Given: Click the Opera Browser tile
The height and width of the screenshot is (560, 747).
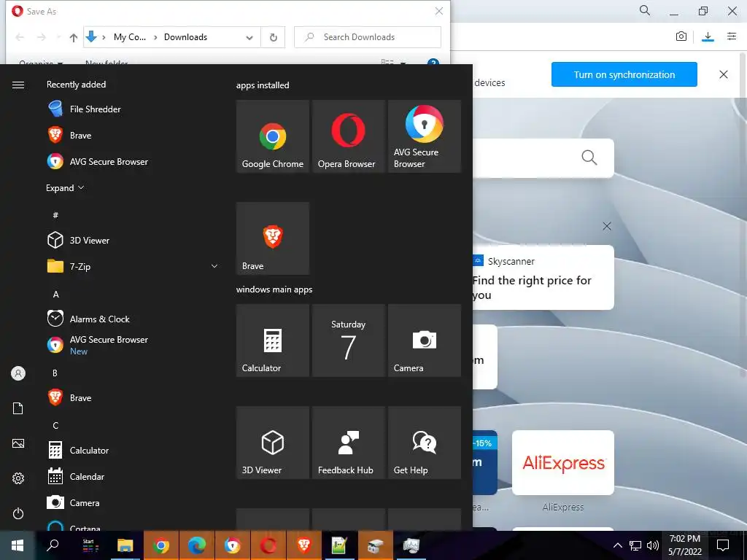Looking at the screenshot, I should click(348, 136).
